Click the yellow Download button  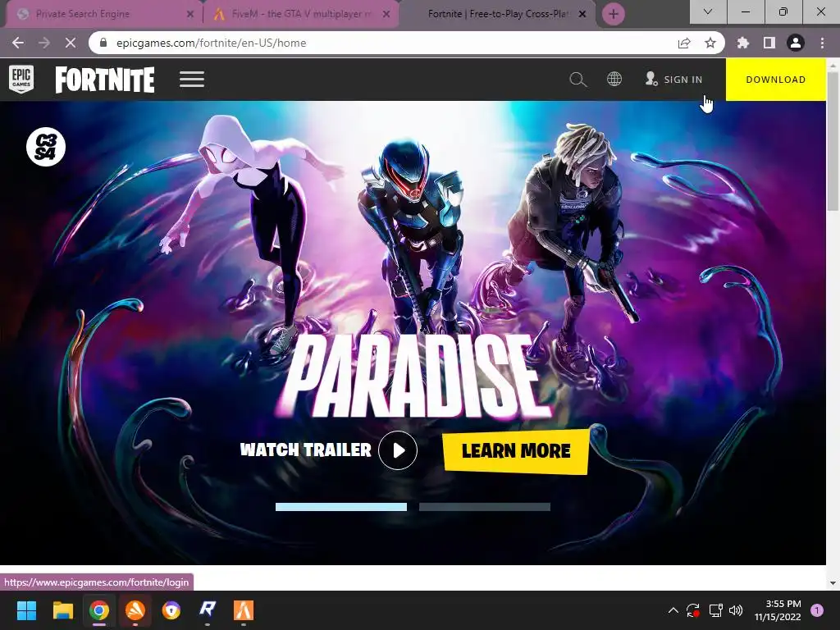pos(776,80)
